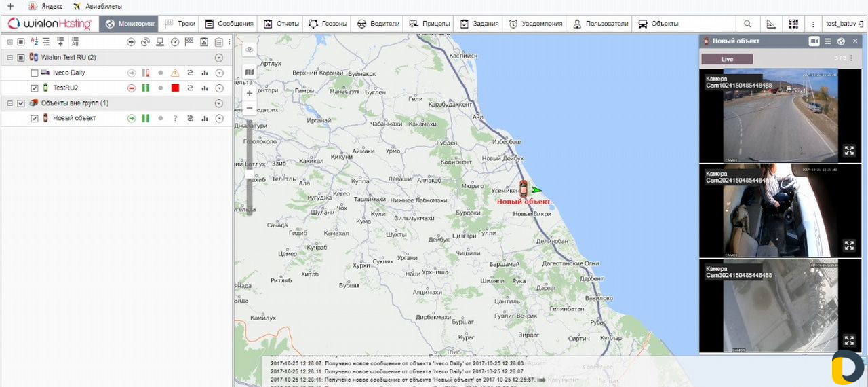Open the Водители tab
868x387 pixels.
[378, 24]
